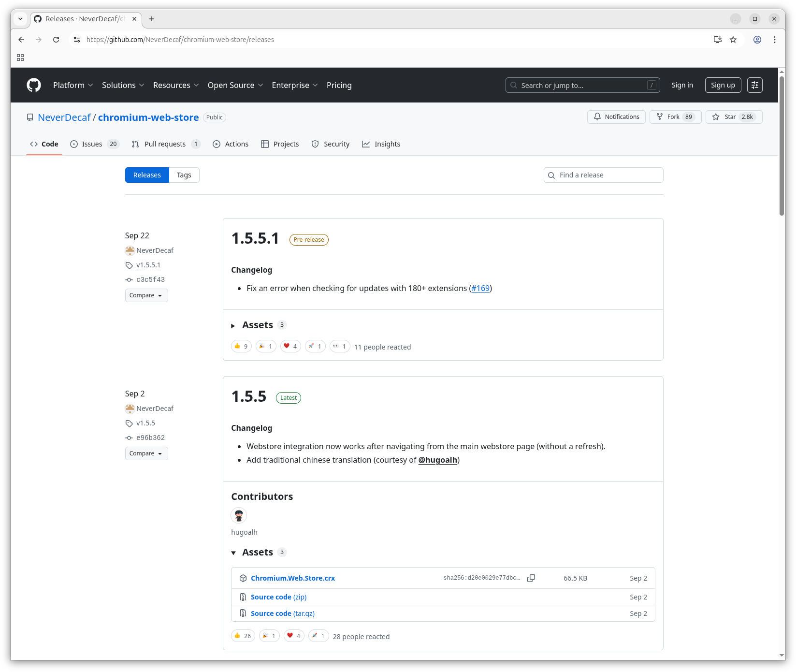Screen dimensions: 796x672
Task: Click the hugoalh contributor avatar
Action: pyautogui.click(x=239, y=515)
